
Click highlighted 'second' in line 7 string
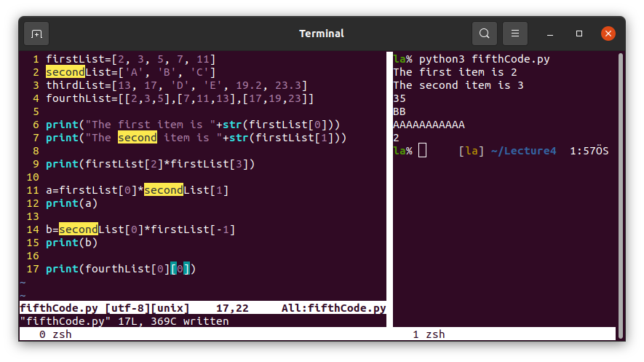(x=137, y=138)
